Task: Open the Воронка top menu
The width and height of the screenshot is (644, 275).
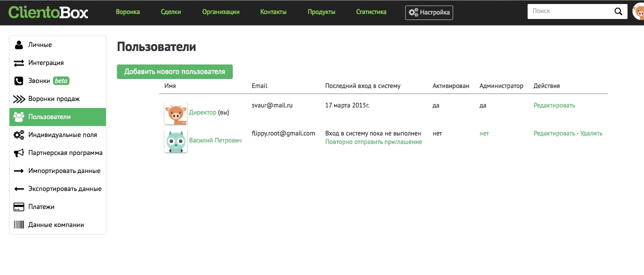Action: [x=128, y=12]
